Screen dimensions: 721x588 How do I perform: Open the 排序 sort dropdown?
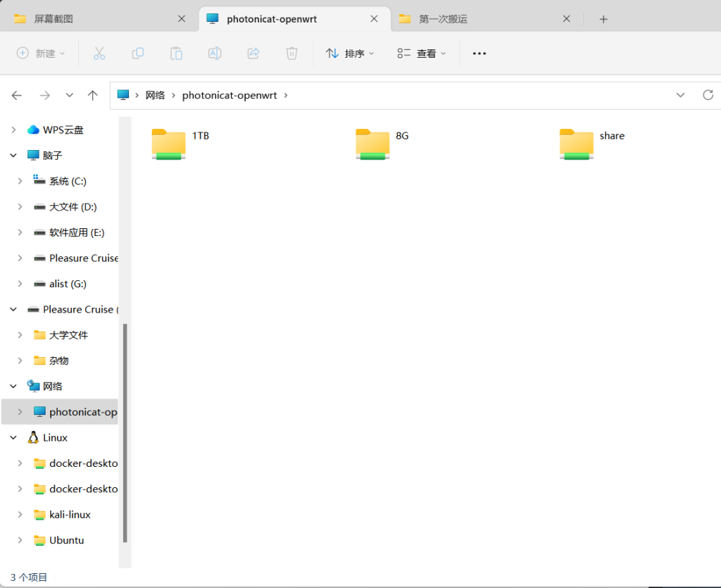coord(350,54)
